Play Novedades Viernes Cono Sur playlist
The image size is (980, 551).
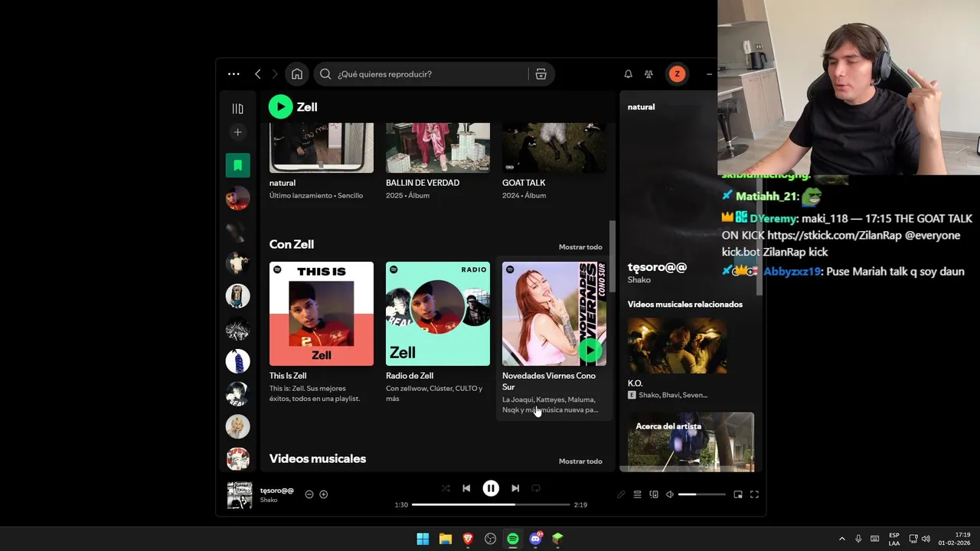(x=590, y=350)
